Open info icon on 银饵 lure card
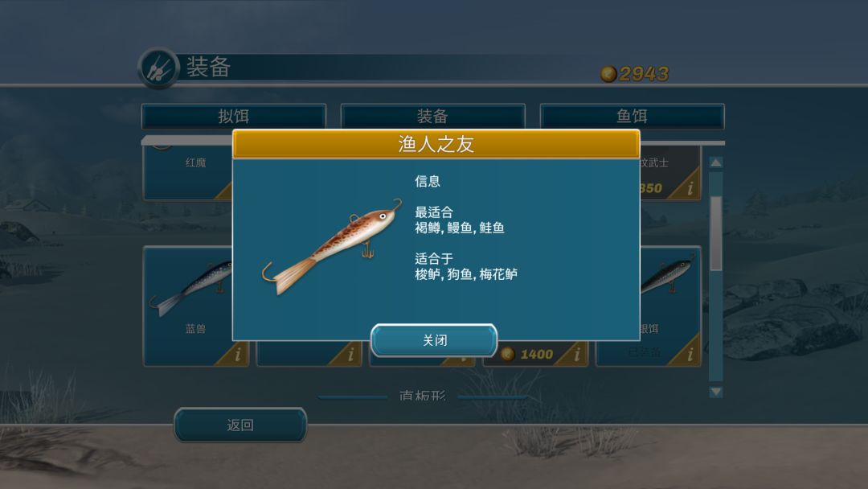Screen dimensions: 868x489 (x=690, y=354)
